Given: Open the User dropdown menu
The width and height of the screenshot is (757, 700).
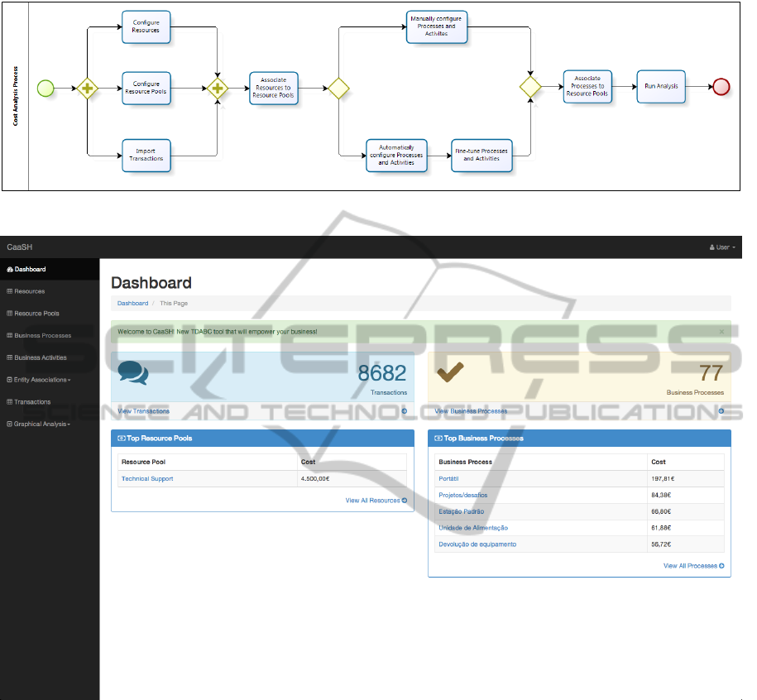Looking at the screenshot, I should click(x=722, y=247).
